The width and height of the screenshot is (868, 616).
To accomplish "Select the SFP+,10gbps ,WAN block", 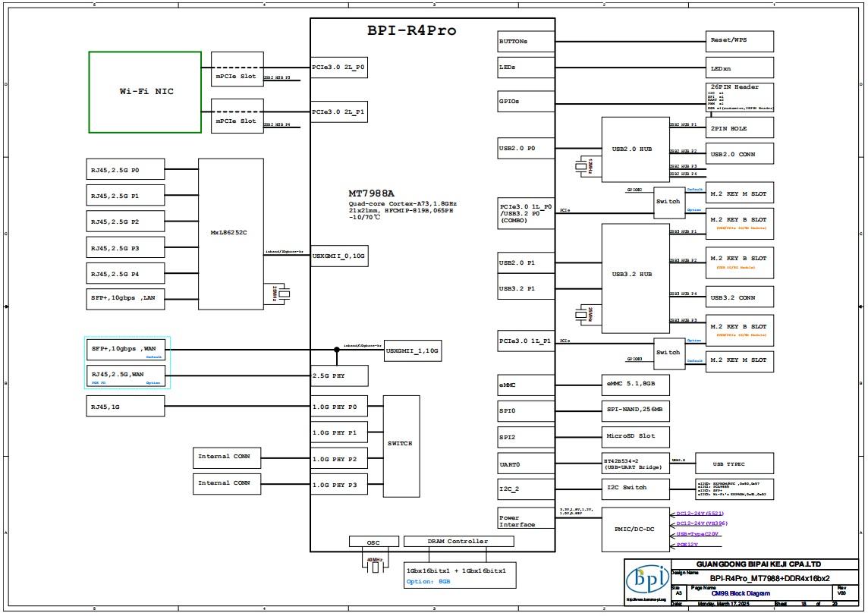I will click(126, 350).
